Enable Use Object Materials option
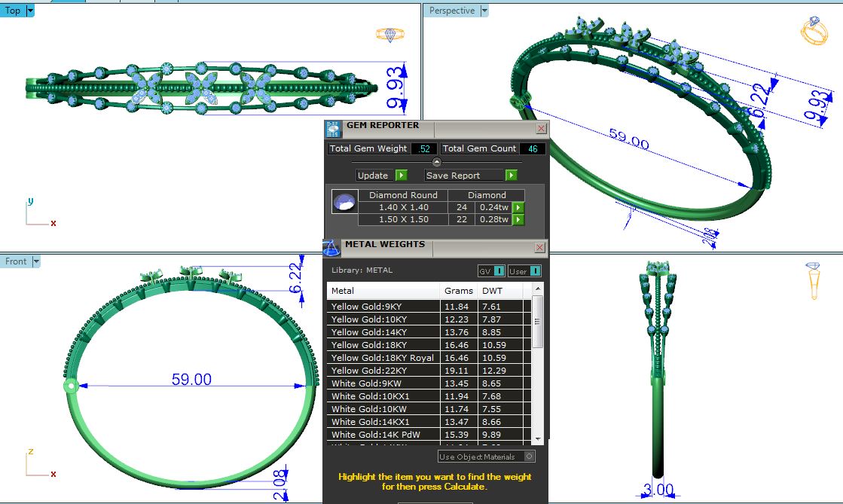Viewport: 843px width, 504px height. click(x=529, y=456)
